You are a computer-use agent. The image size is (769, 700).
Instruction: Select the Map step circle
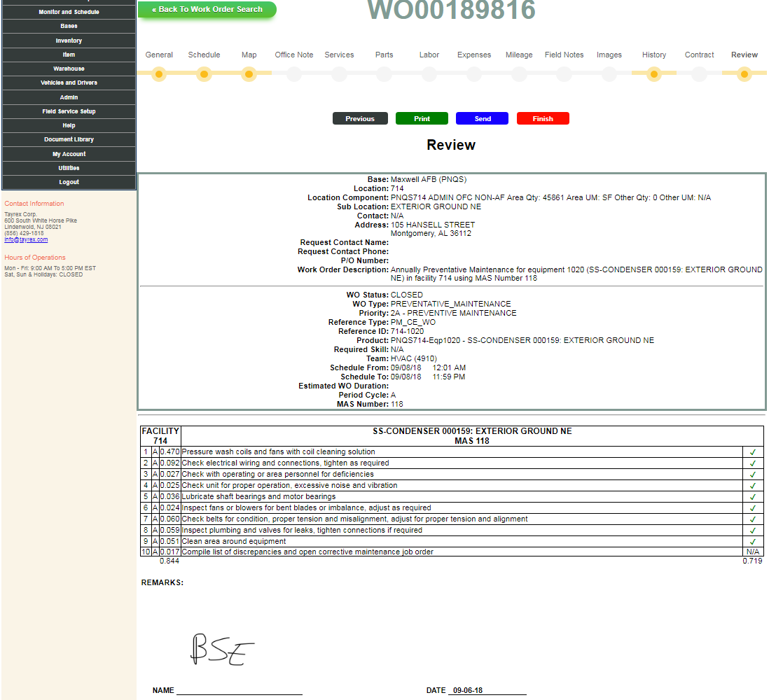(249, 74)
